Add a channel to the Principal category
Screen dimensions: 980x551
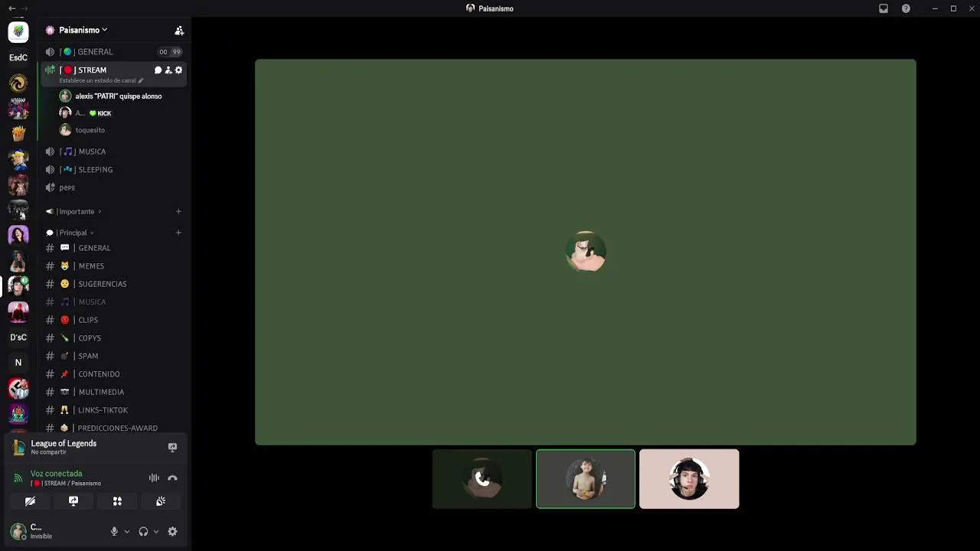178,233
